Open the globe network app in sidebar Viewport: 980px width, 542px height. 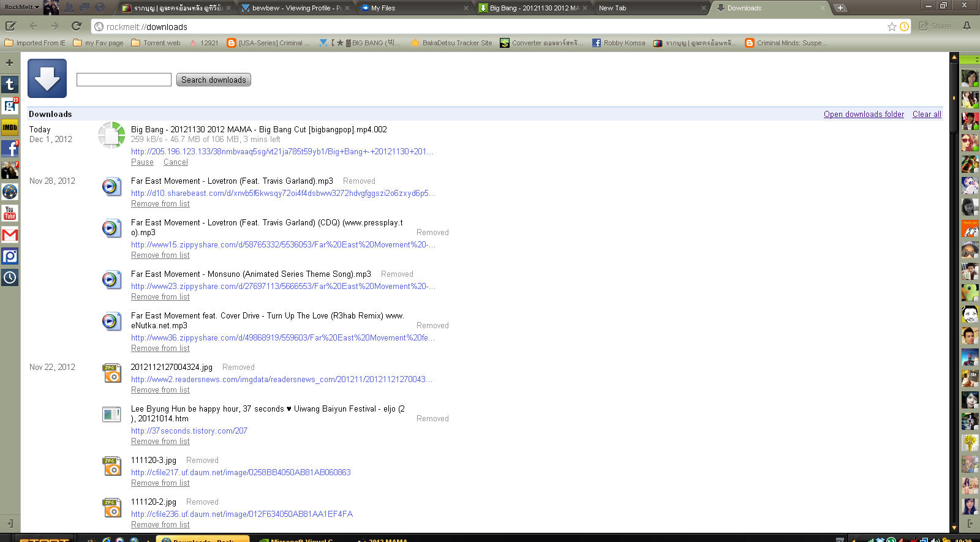pos(10,191)
